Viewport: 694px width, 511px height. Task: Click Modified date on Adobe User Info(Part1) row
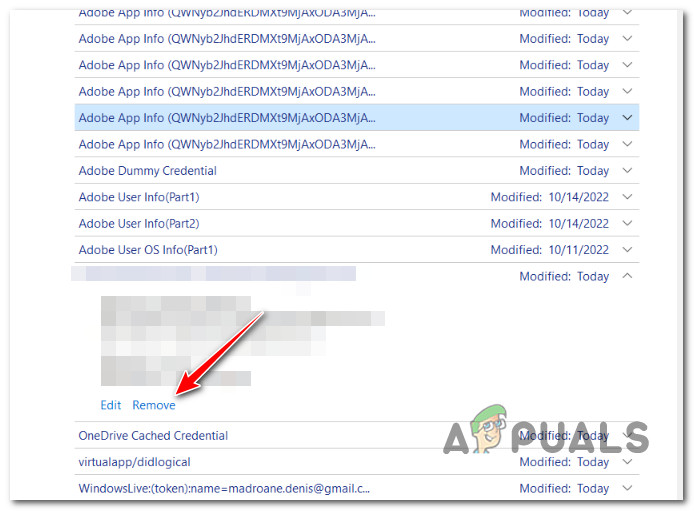pyautogui.click(x=550, y=197)
